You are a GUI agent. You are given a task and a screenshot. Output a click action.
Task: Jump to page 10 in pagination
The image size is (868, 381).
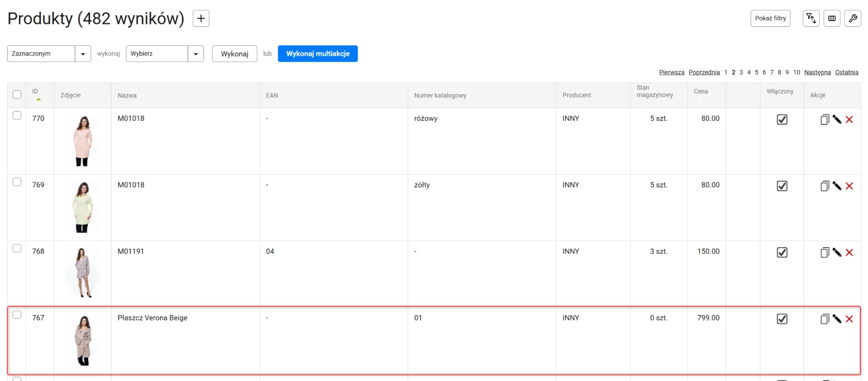(x=796, y=73)
